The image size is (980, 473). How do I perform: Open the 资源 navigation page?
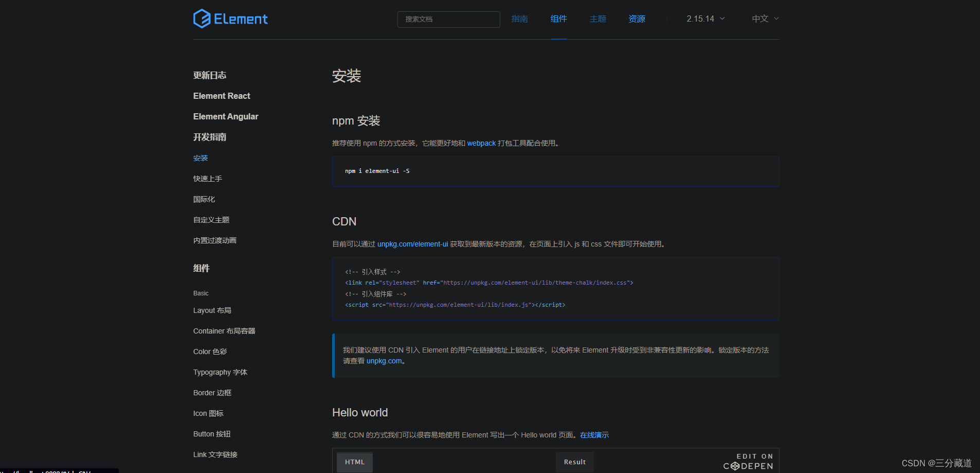point(637,19)
